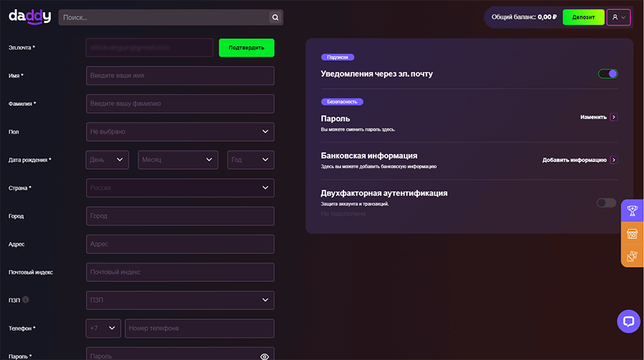Open the trophy tournaments side icon
This screenshot has height=360, width=644.
[632, 210]
